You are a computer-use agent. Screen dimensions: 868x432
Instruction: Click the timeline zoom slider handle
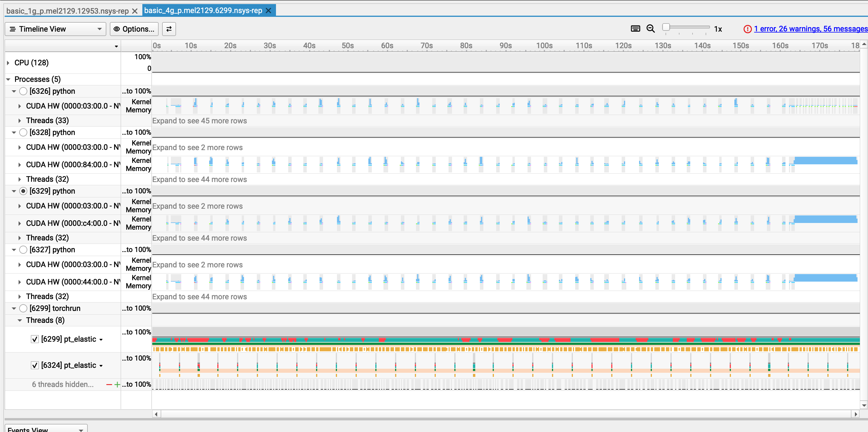click(x=666, y=27)
